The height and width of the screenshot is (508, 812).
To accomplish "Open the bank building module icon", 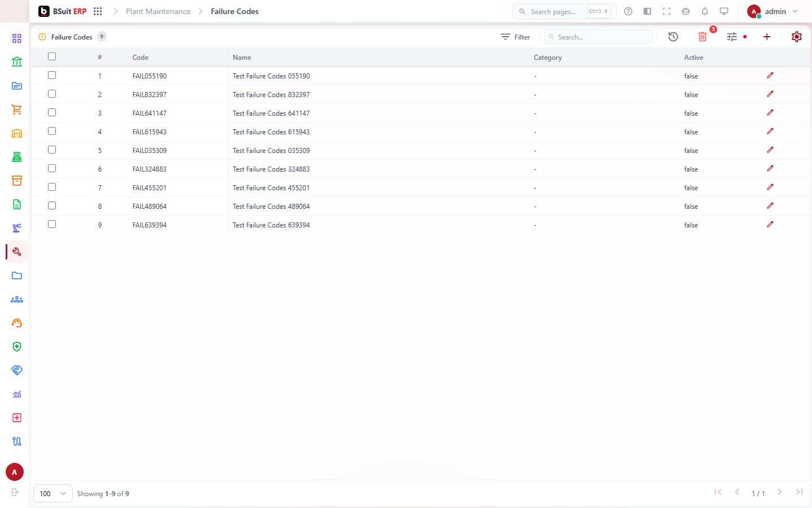I will 17,62.
